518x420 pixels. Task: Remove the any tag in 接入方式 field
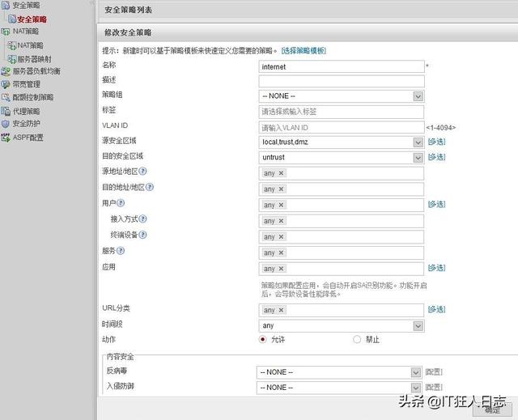281,221
